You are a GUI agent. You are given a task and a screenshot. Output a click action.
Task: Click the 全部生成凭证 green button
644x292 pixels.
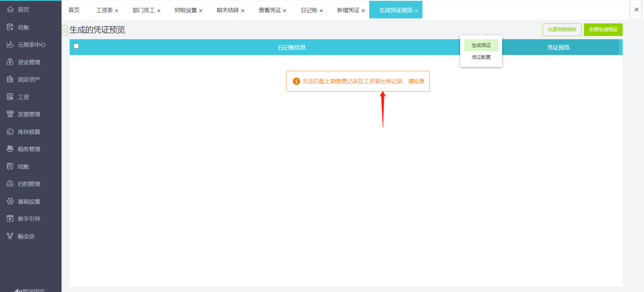[603, 30]
